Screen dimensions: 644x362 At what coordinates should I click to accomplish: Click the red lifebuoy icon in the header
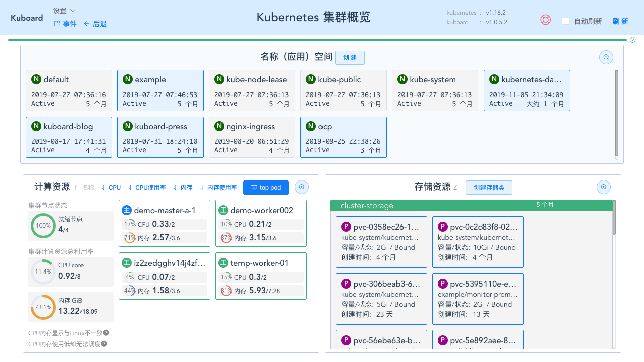[545, 20]
